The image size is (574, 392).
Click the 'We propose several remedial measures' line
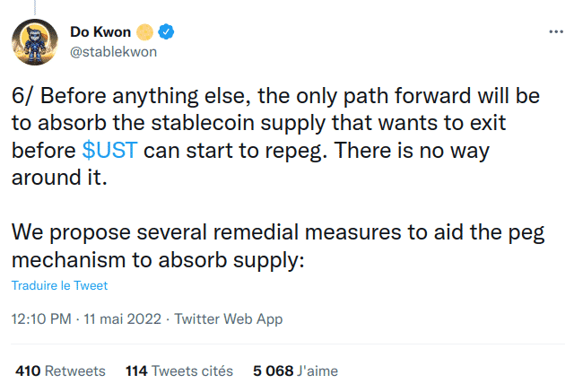pyautogui.click(x=278, y=233)
